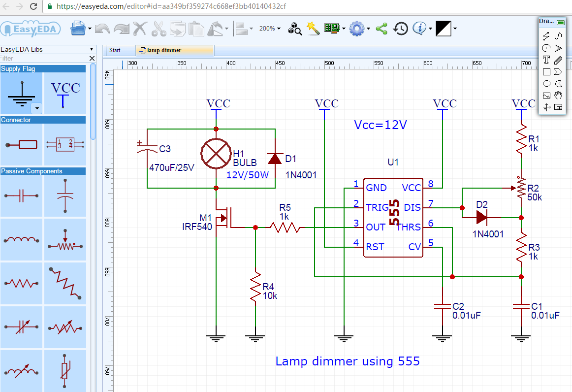Open the find component icon
The width and height of the screenshot is (572, 392).
click(x=295, y=29)
